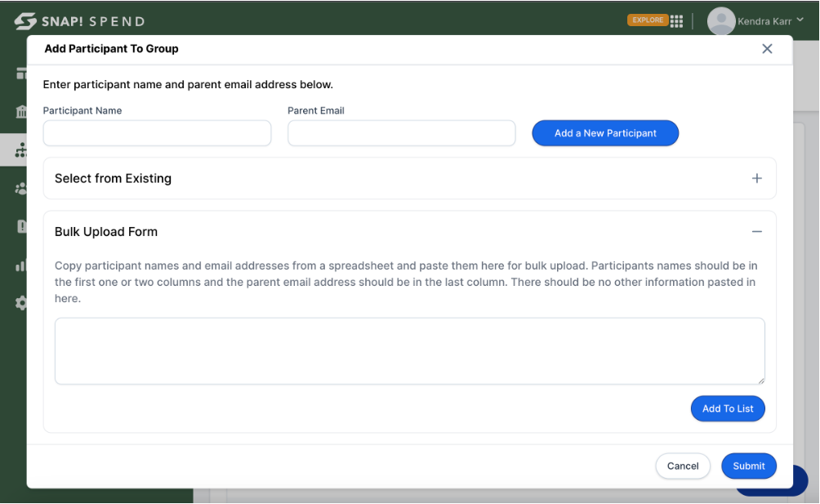
Task: Close the Add Participant To Group dialog
Action: [767, 49]
